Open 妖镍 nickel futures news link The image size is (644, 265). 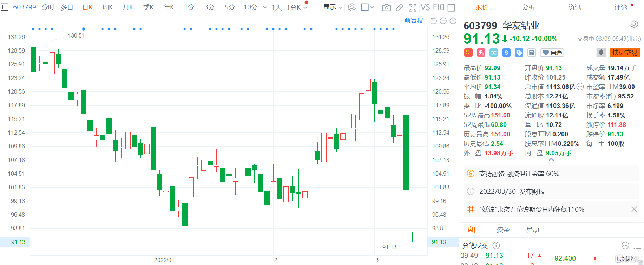click(x=532, y=209)
